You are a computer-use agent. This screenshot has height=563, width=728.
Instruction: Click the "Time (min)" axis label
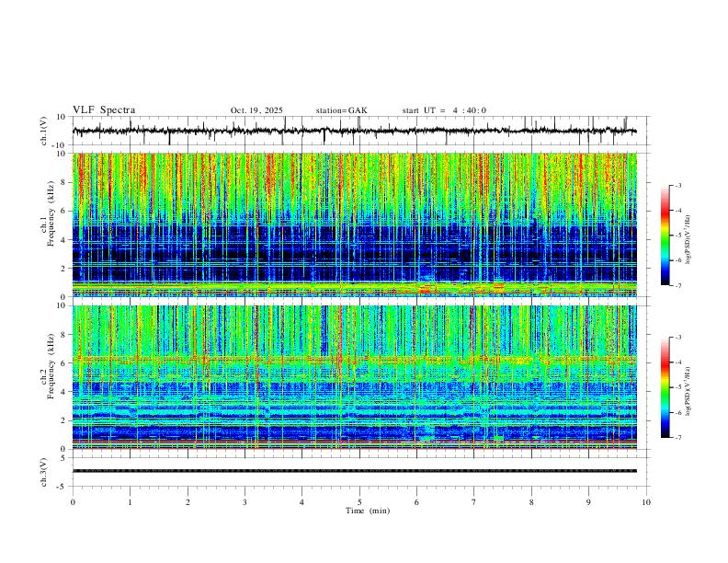368,511
